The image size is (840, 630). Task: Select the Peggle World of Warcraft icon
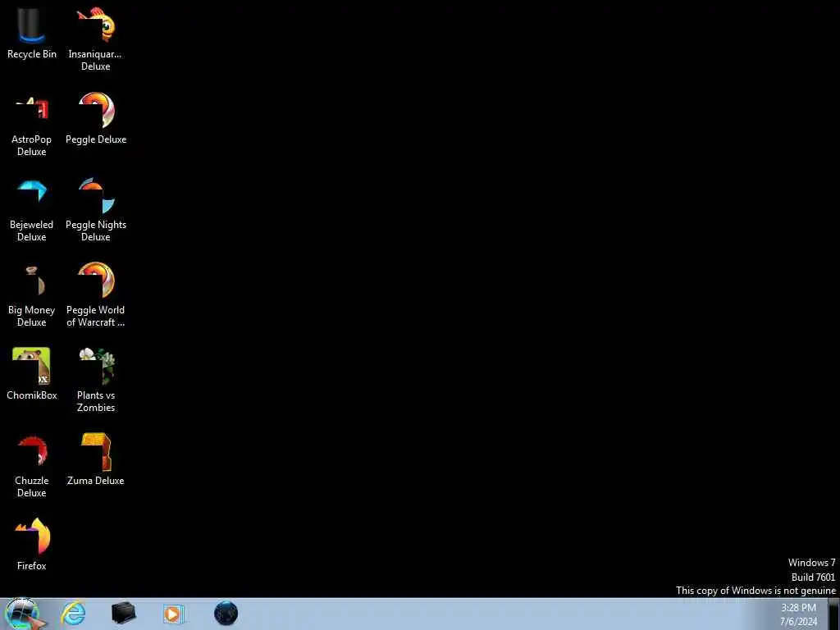[x=96, y=280]
